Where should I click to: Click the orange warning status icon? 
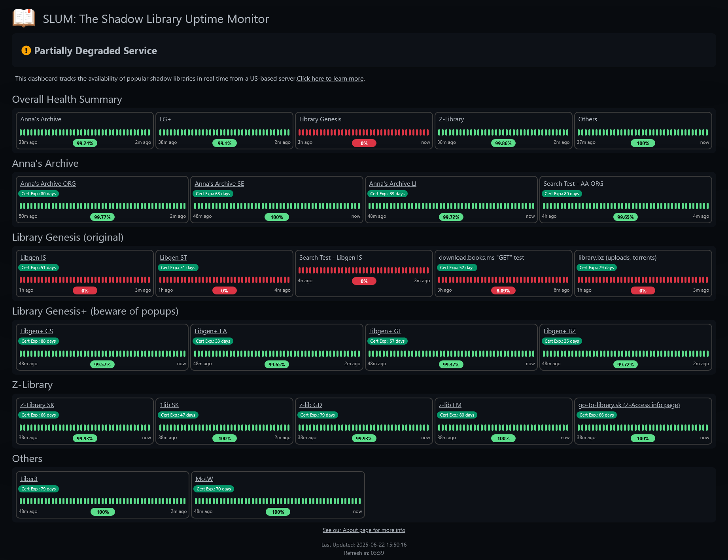coord(26,51)
